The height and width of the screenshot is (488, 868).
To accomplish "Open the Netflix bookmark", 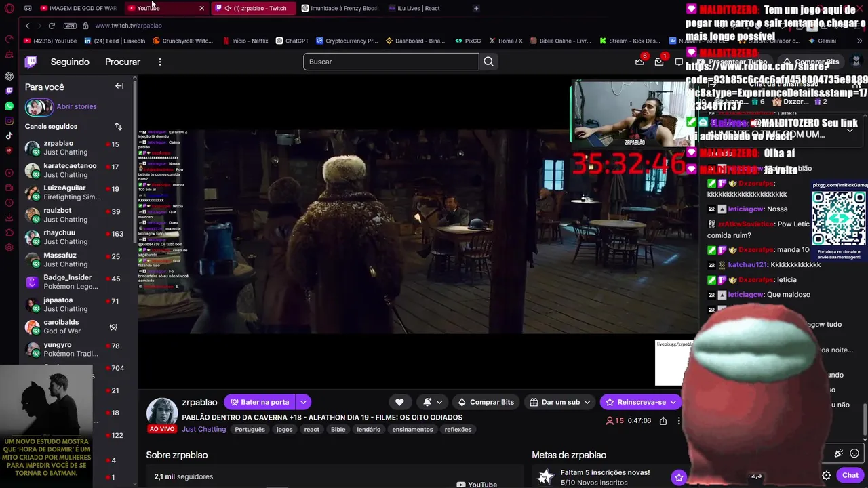I will click(x=245, y=41).
